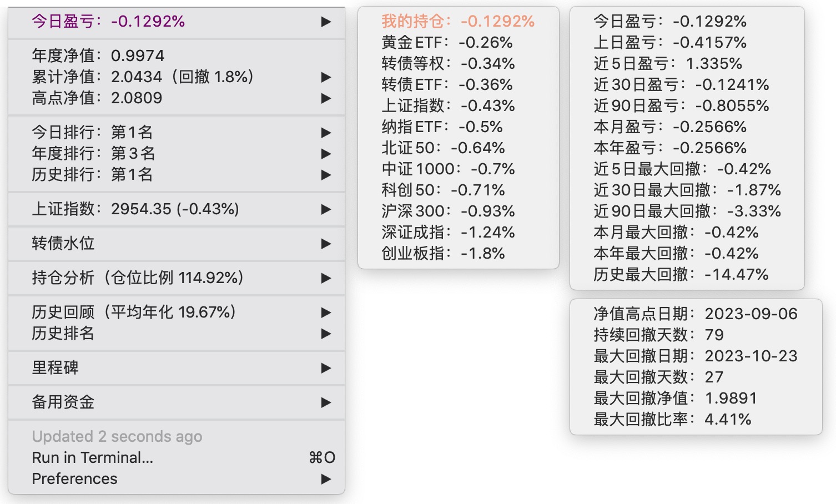Select the 持仓分析 menu entry
The height and width of the screenshot is (504, 836).
point(138,278)
